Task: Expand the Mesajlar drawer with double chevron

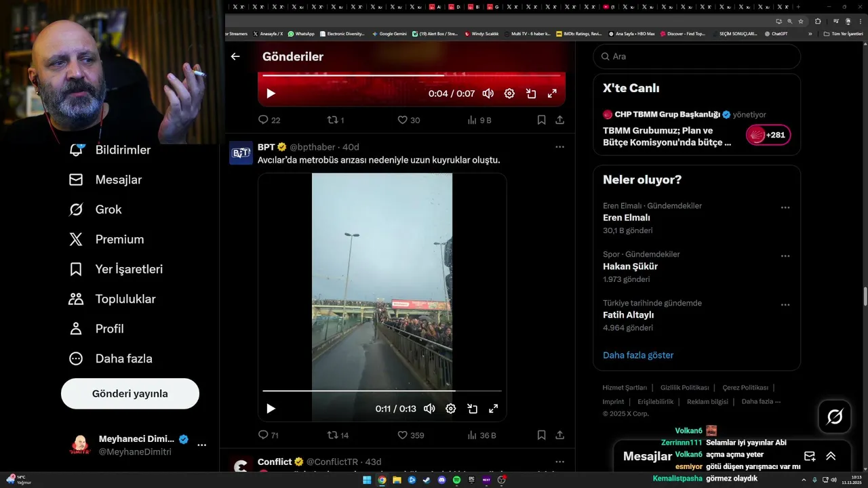Action: [831, 456]
